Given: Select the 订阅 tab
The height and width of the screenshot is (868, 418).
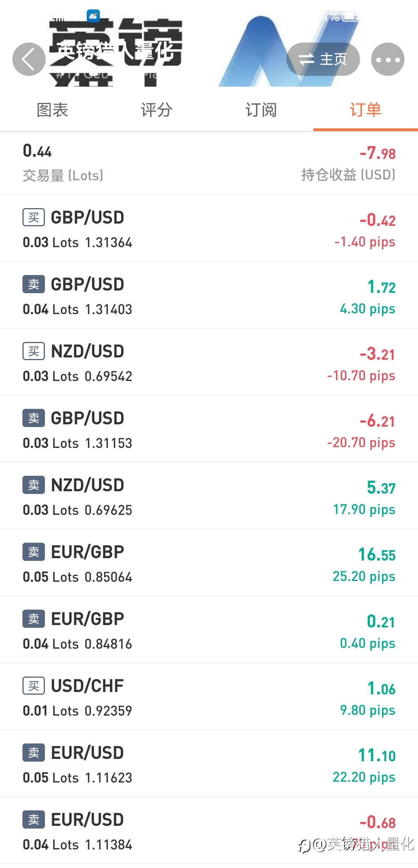Looking at the screenshot, I should [x=261, y=110].
